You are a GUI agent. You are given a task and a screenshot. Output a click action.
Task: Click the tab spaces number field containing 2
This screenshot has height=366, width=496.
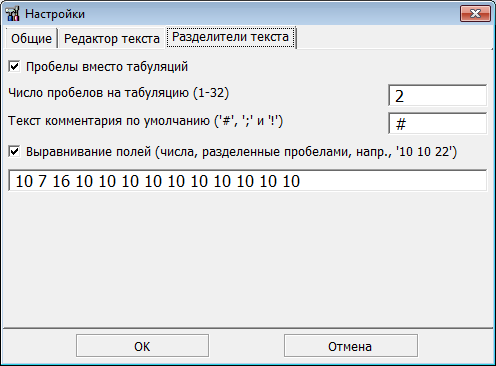[x=437, y=96]
